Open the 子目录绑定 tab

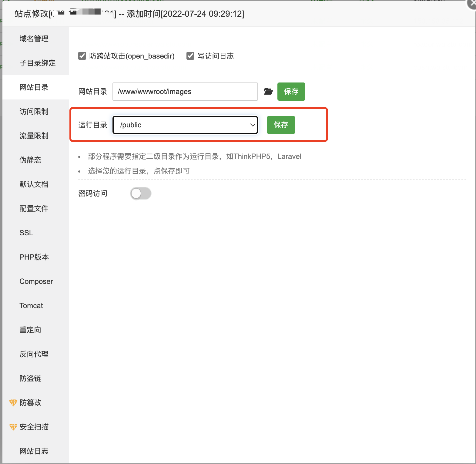(38, 63)
